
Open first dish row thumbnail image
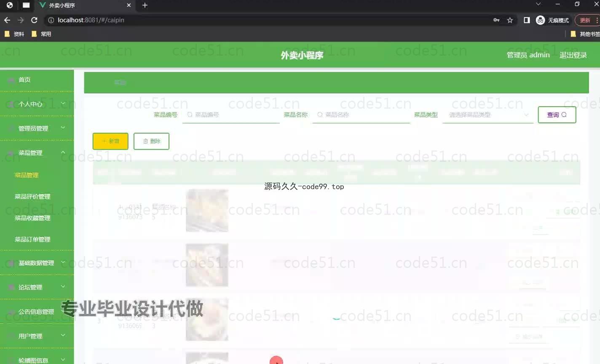point(207,211)
